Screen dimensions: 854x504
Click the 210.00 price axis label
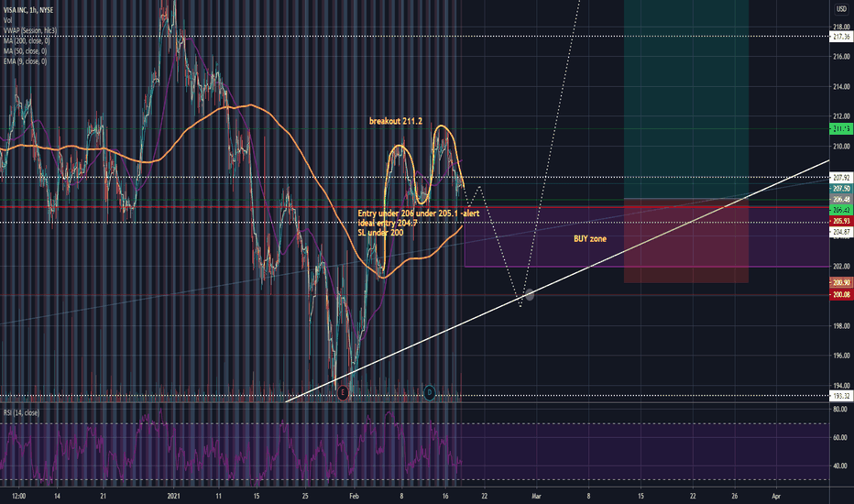[x=841, y=146]
